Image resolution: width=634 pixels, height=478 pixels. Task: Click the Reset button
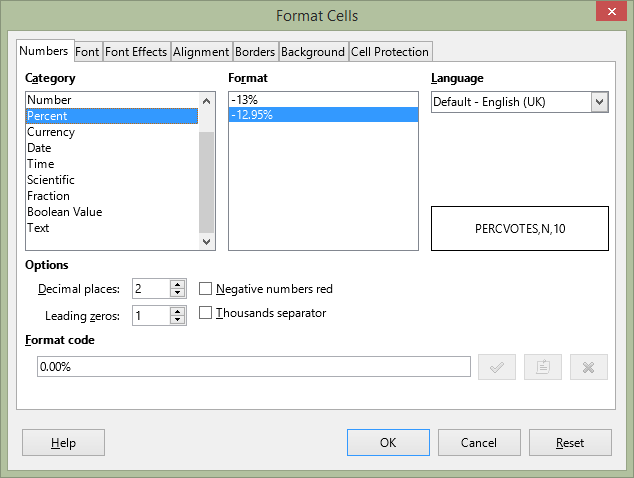point(570,442)
